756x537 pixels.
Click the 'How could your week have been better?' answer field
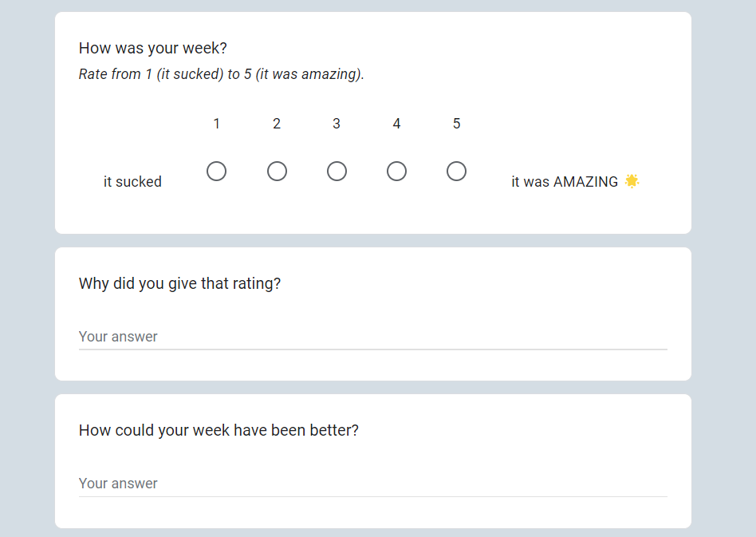click(372, 484)
